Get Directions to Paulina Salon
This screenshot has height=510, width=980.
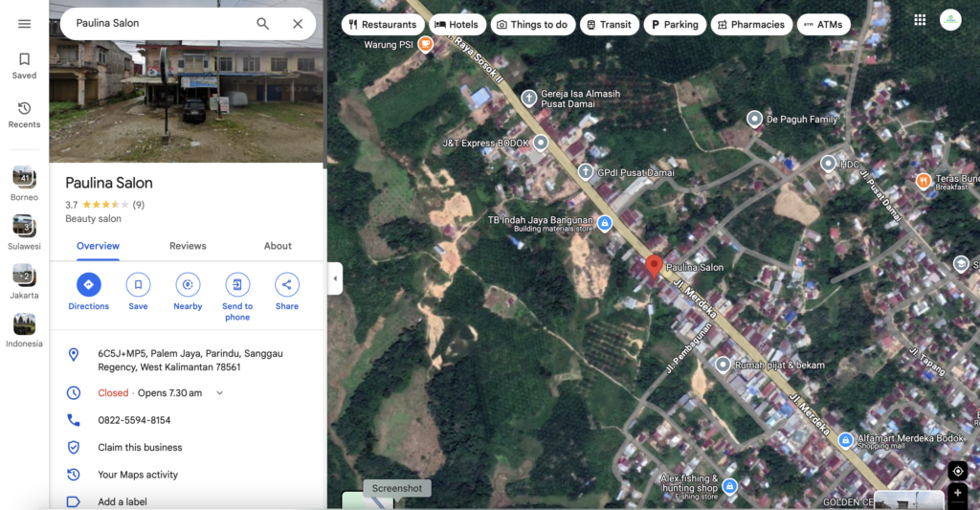[88, 285]
